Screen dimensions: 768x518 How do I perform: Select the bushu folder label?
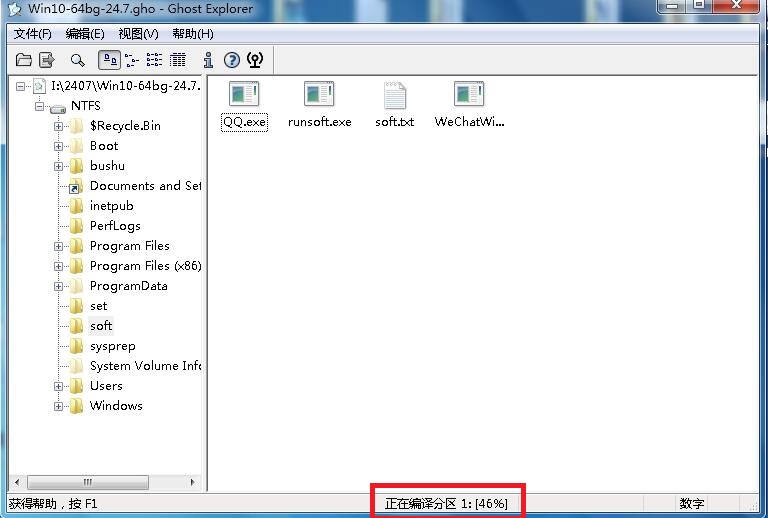pyautogui.click(x=107, y=166)
